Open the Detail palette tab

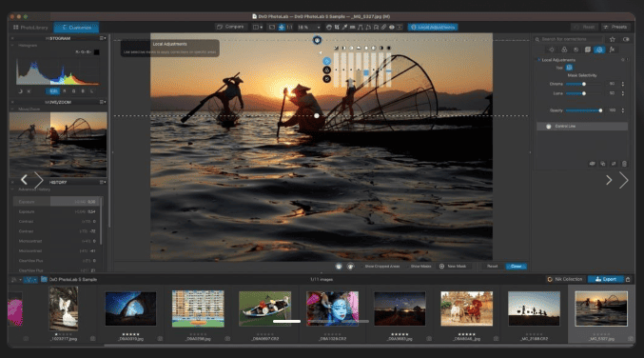[576, 50]
